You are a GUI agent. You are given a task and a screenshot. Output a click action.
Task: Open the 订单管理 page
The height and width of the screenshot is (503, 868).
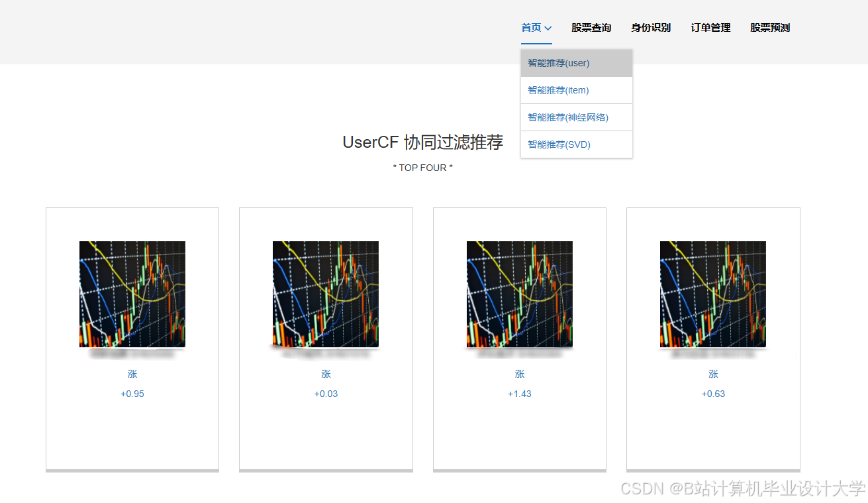710,28
